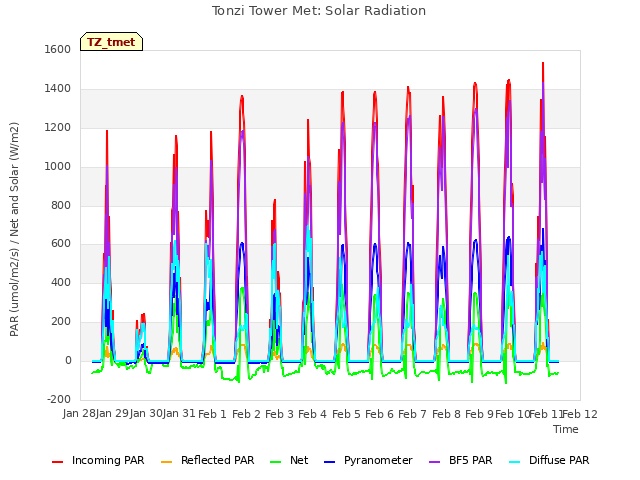Click the 0 y-axis tick value

click(69, 360)
